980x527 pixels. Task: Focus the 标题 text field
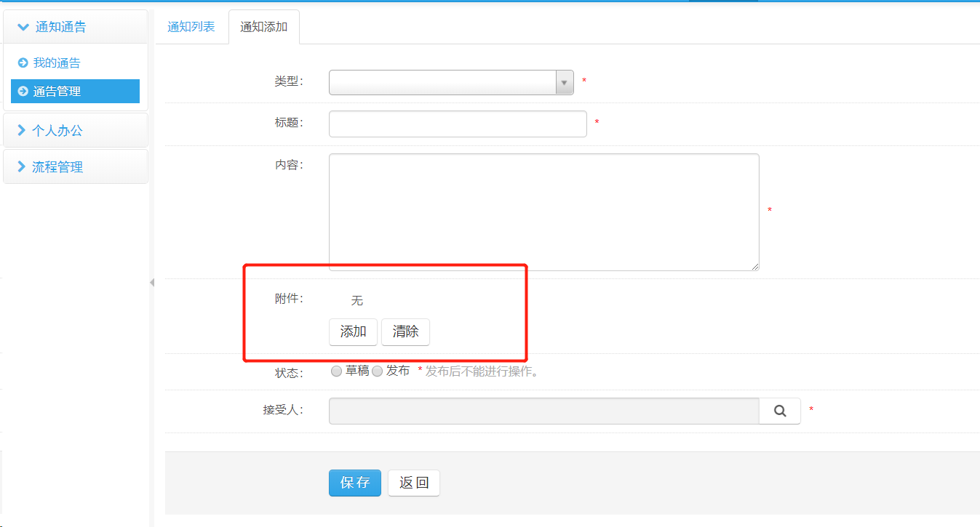[458, 124]
